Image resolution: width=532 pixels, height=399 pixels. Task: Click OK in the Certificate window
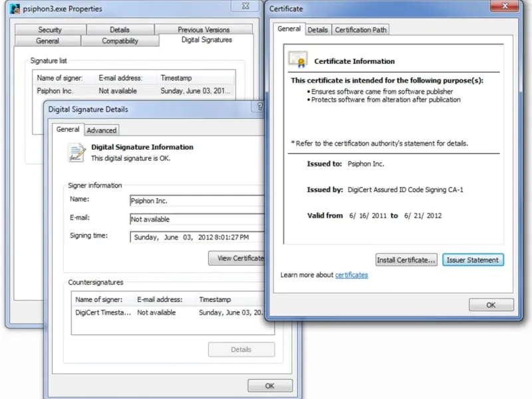491,305
